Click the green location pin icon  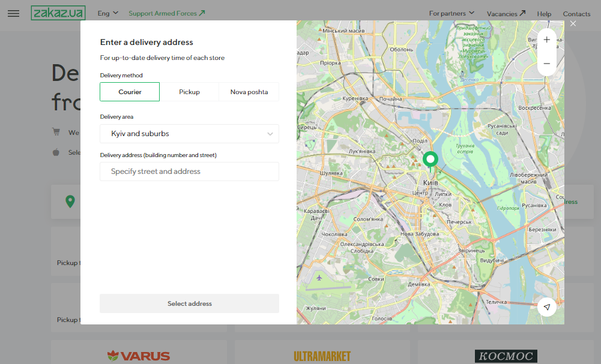(x=70, y=201)
